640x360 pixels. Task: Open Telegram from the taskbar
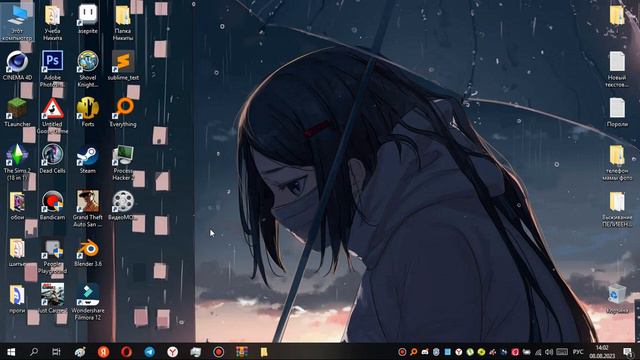click(x=149, y=351)
